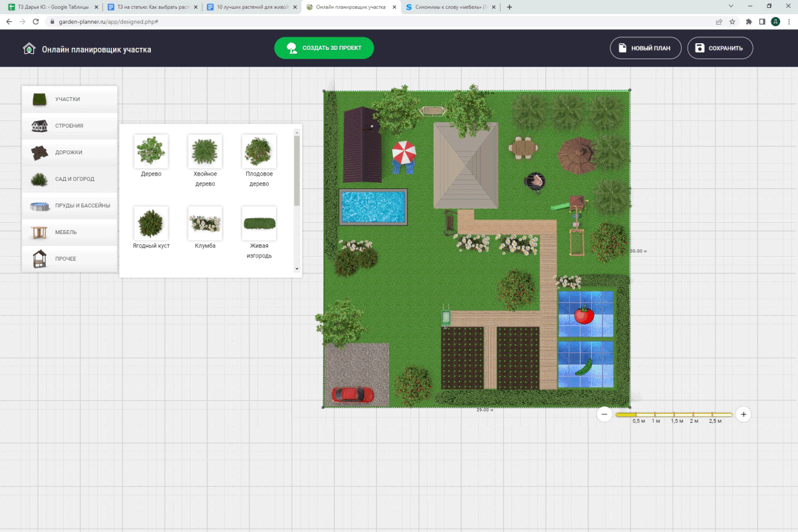Click the yellow zoom scale slider

pyautogui.click(x=673, y=414)
